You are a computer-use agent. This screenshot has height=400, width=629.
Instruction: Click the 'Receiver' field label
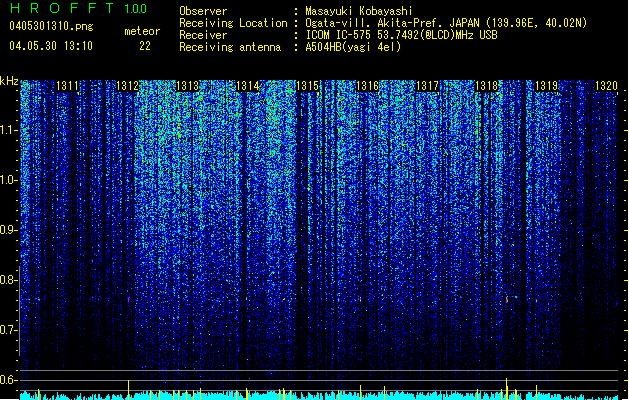click(x=203, y=35)
